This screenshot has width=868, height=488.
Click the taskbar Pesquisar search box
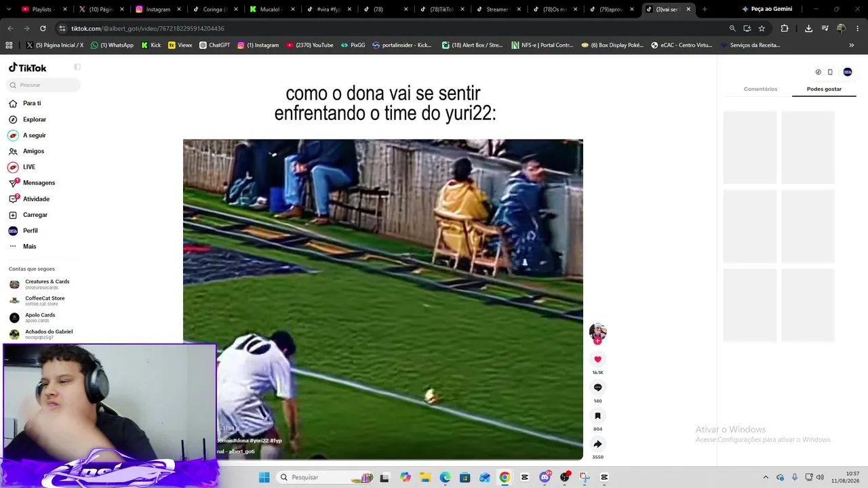(x=325, y=477)
